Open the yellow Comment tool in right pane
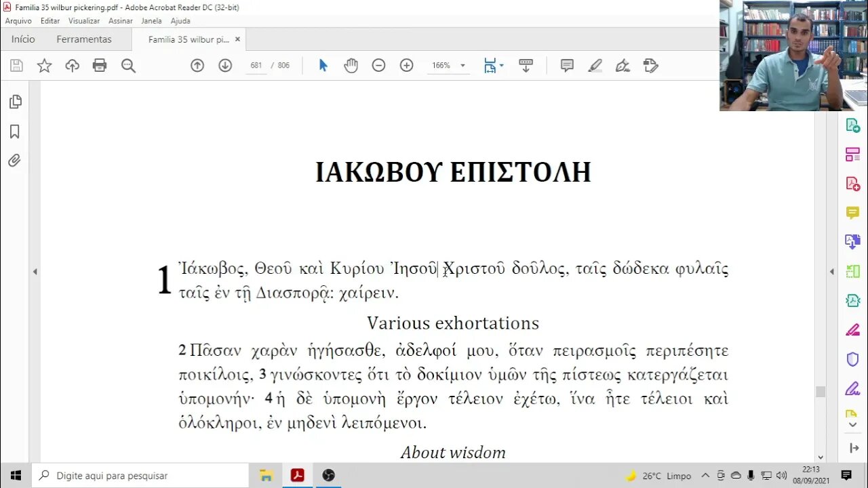This screenshot has width=868, height=488. click(x=852, y=213)
